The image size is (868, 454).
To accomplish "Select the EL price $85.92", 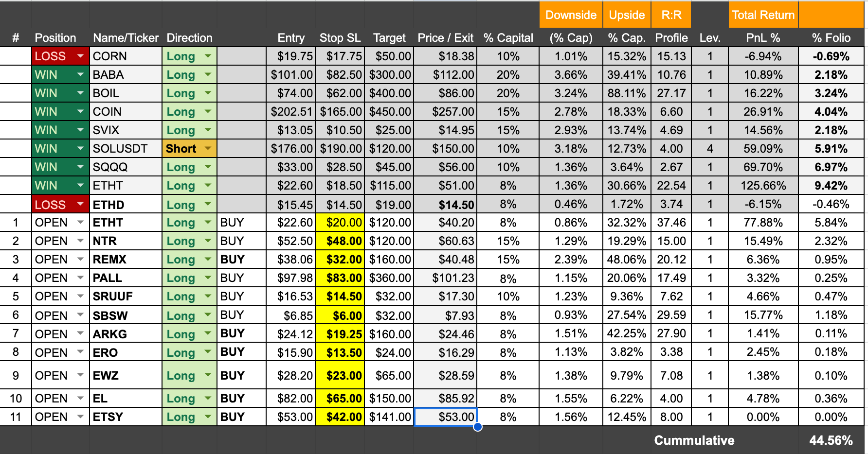I will click(445, 399).
